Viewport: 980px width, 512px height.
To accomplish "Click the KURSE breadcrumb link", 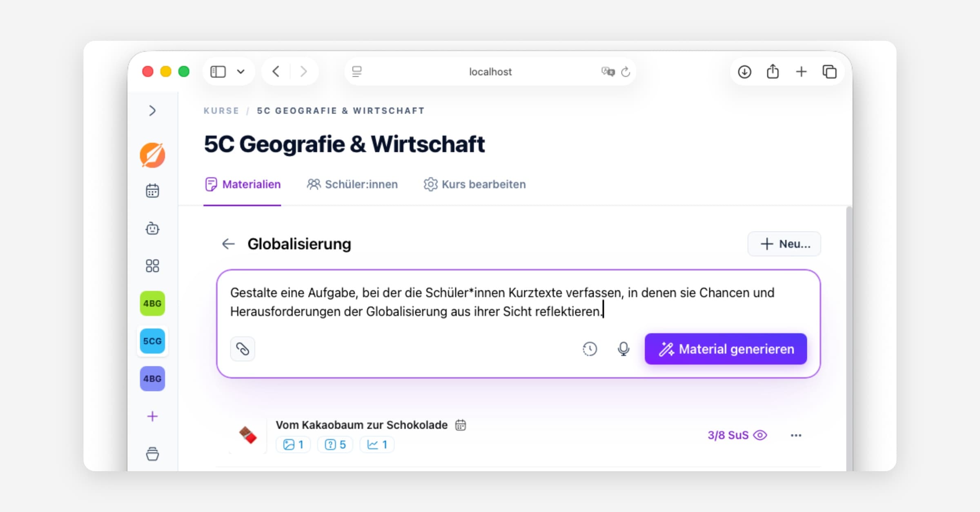I will click(221, 111).
